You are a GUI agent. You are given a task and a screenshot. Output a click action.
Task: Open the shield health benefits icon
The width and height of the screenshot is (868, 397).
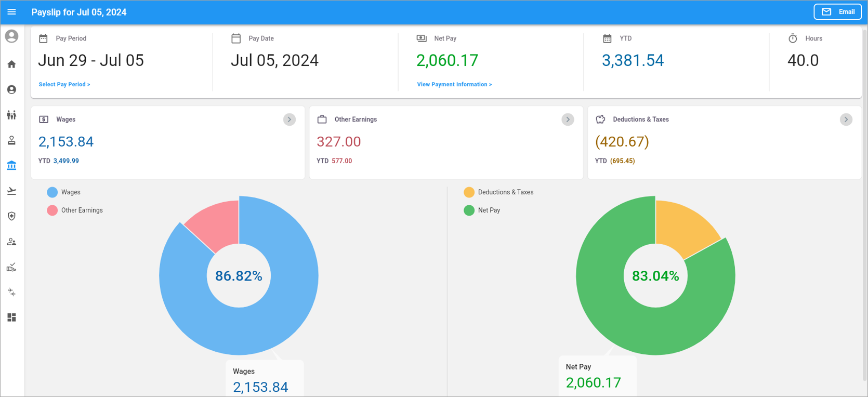[x=11, y=216]
